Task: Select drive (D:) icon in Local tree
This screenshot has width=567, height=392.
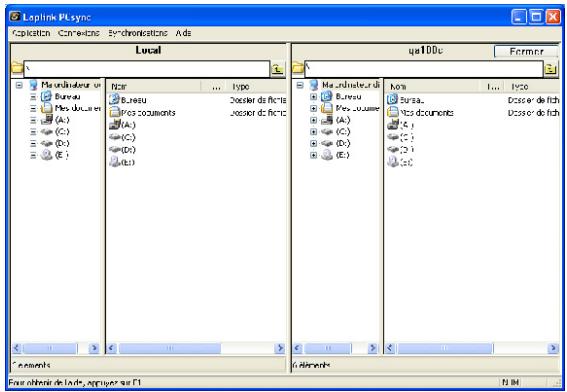Action: tap(47, 144)
